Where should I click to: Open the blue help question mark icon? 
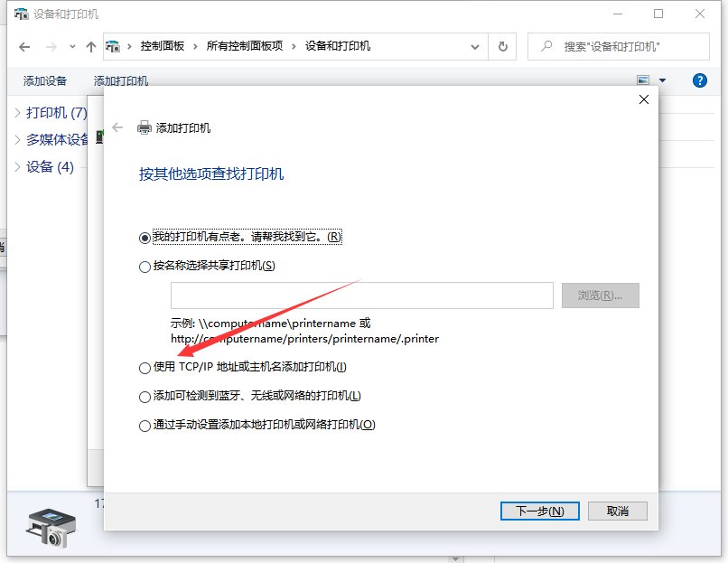pos(699,80)
